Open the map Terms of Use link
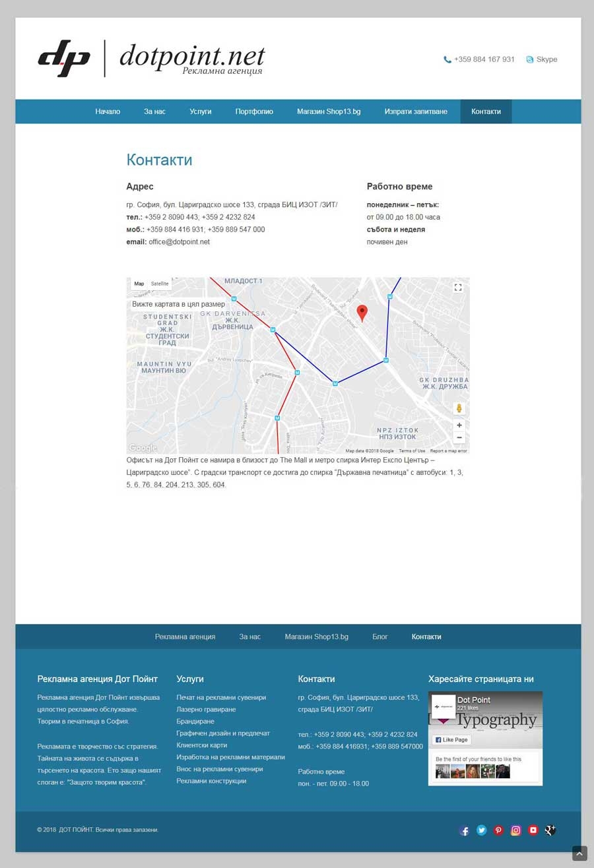Viewport: 594px width, 868px height. point(412,451)
